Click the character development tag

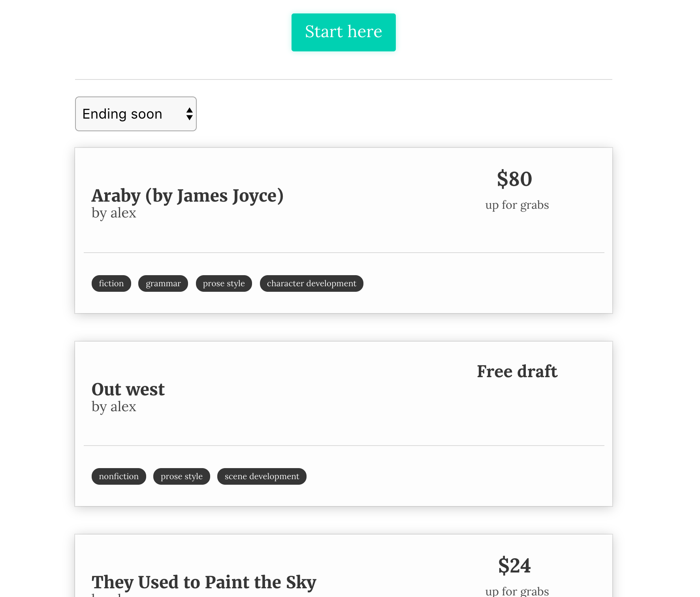(x=311, y=283)
